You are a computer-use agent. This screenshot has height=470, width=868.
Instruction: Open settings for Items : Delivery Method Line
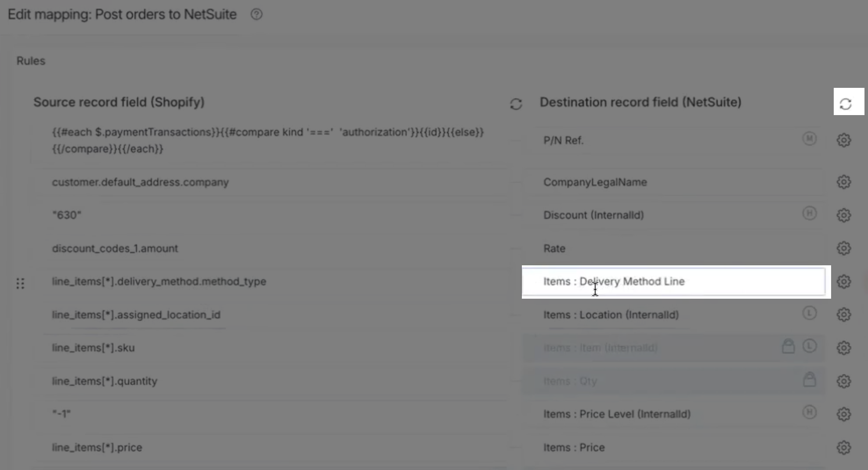tap(844, 282)
